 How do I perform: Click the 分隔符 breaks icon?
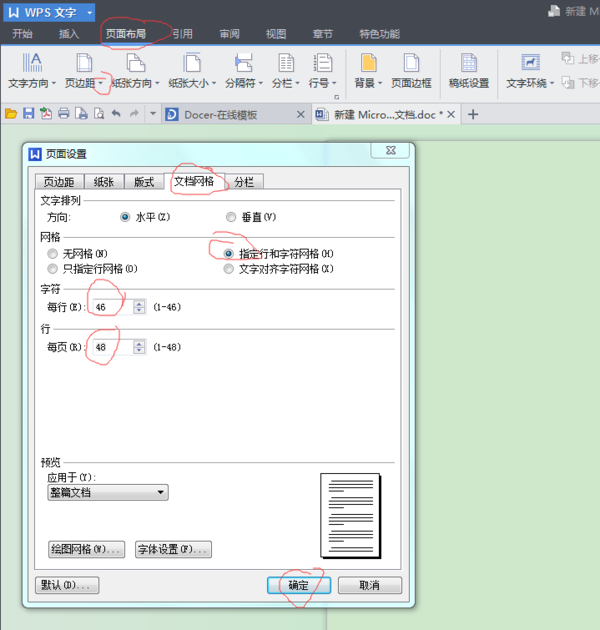[244, 63]
